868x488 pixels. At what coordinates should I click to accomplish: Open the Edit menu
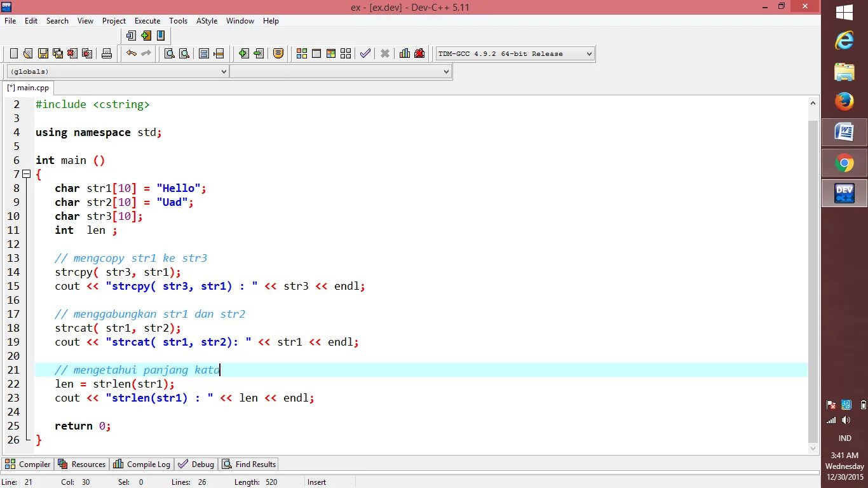(31, 21)
